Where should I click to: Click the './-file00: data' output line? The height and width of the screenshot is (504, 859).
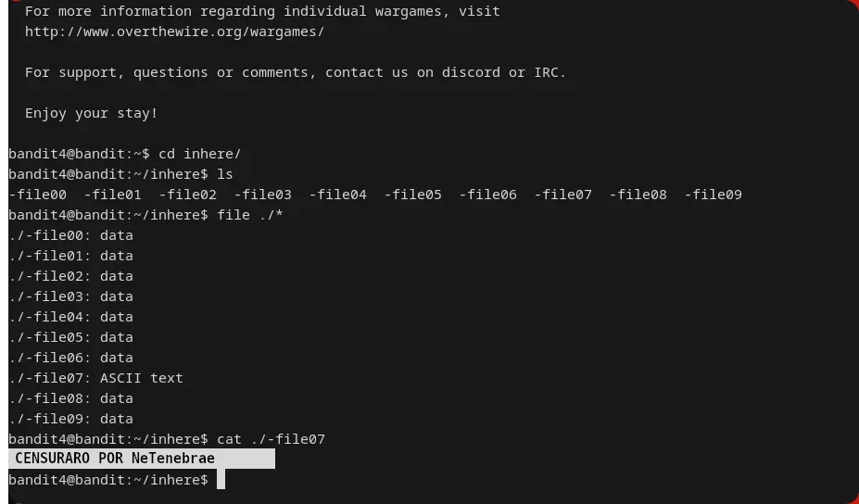pyautogui.click(x=70, y=235)
